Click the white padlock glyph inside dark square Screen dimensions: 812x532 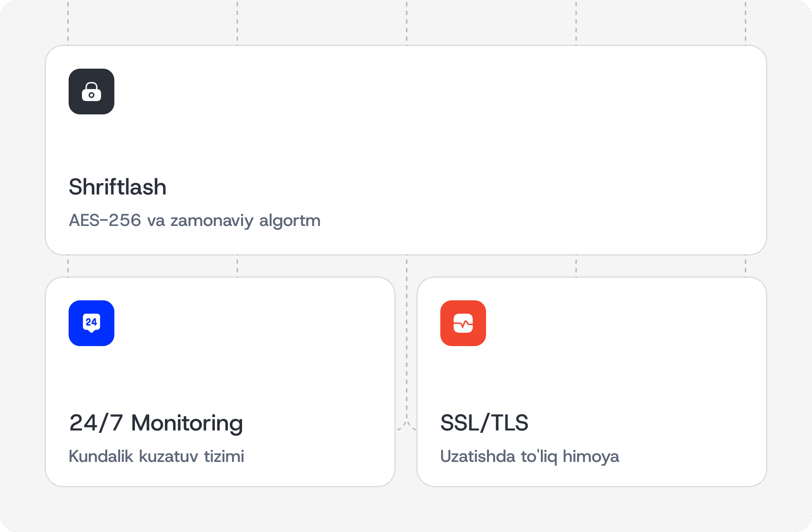[x=91, y=92]
